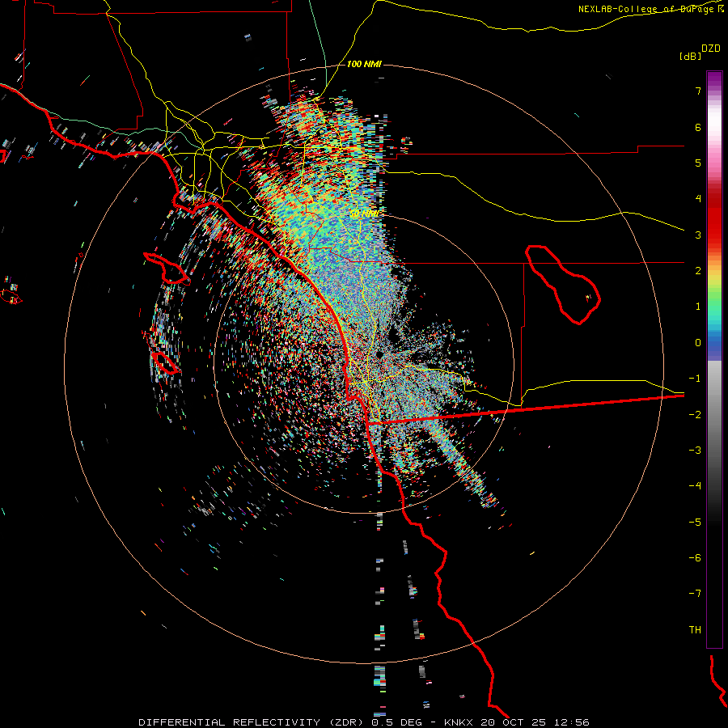Click the 0.5 DEG elevation angle text
728x728 pixels.
[x=397, y=722]
